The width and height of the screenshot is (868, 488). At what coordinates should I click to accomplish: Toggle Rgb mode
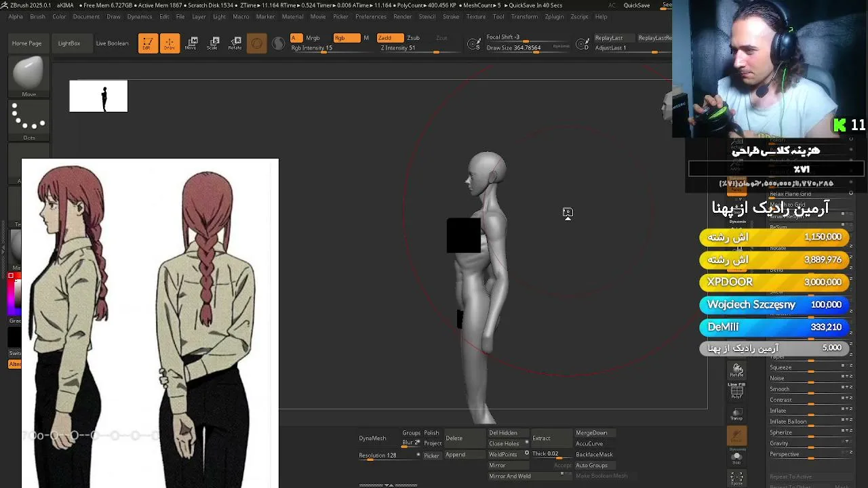pyautogui.click(x=347, y=38)
